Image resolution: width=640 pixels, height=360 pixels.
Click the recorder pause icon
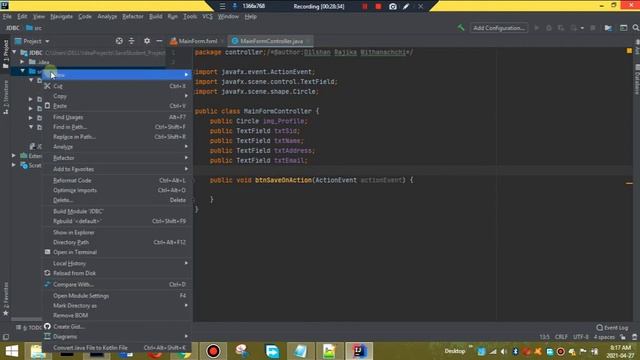point(364,6)
